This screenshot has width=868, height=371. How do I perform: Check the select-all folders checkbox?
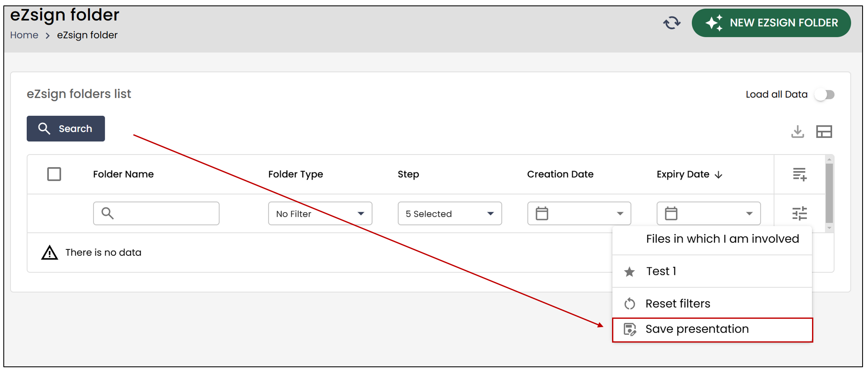coord(54,174)
